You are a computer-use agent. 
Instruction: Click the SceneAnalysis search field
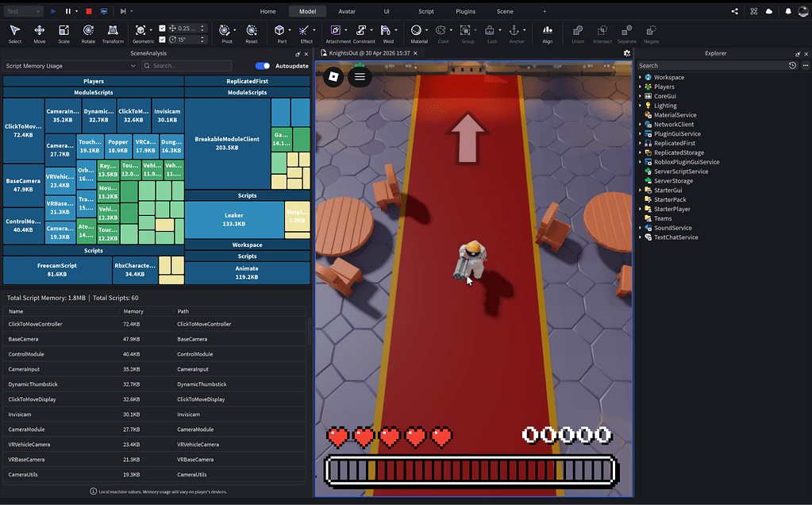point(187,66)
